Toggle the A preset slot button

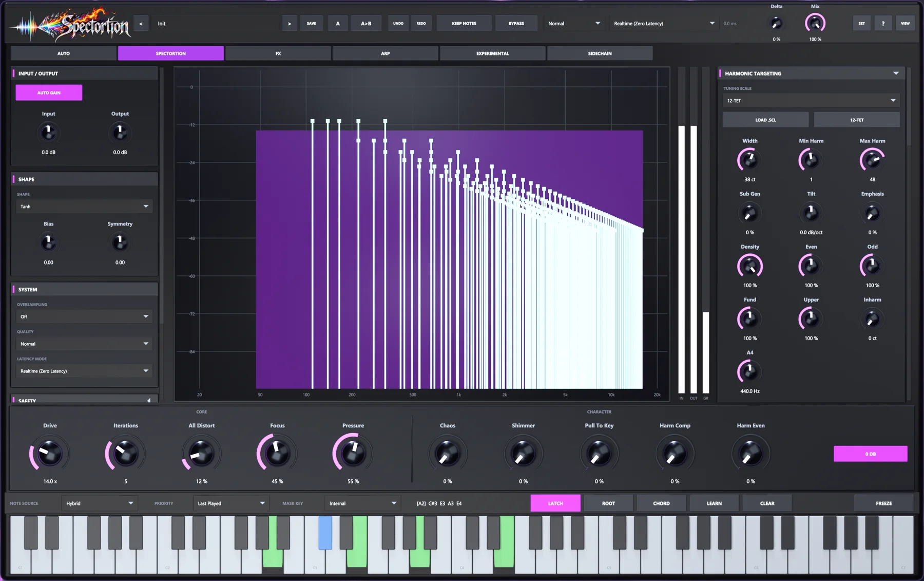[338, 23]
